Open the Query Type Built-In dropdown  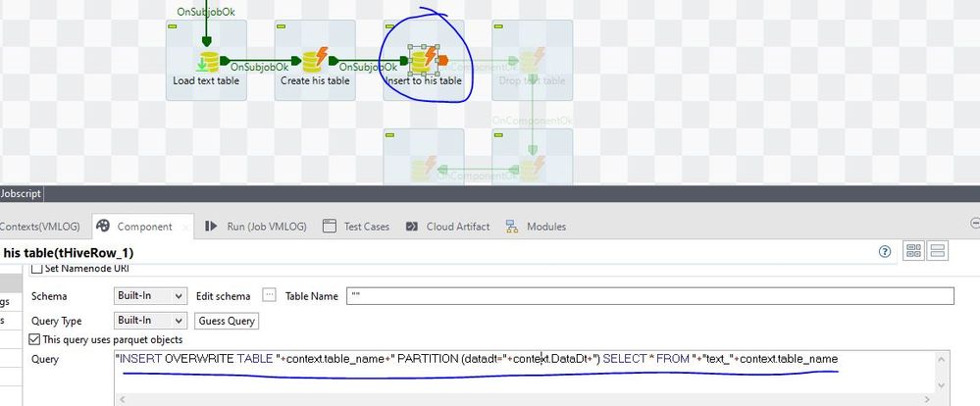tap(151, 321)
